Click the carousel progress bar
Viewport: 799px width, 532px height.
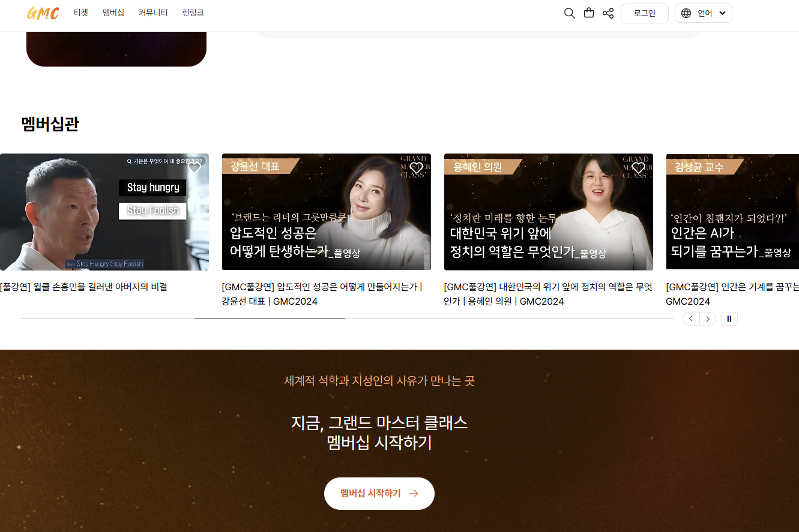click(x=347, y=318)
